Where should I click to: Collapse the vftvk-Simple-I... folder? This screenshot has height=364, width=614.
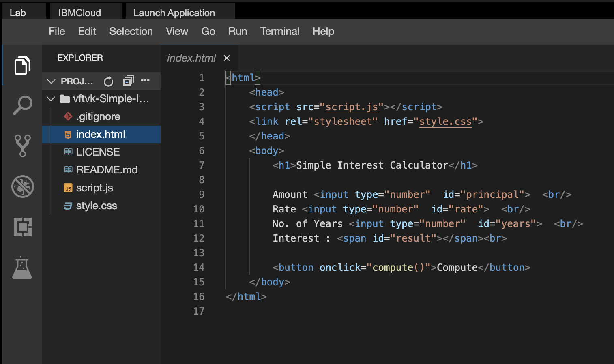(51, 99)
